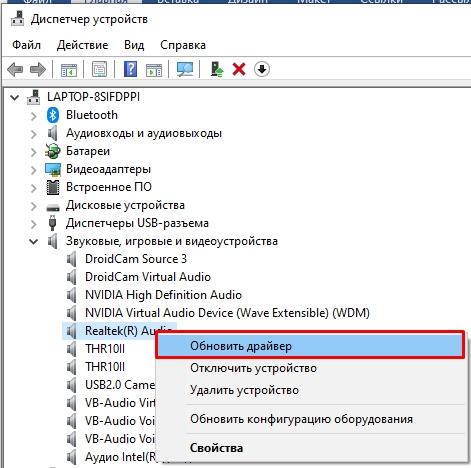Image resolution: width=471 pixels, height=468 pixels.
Task: Select the second THR10II device
Action: click(x=105, y=367)
